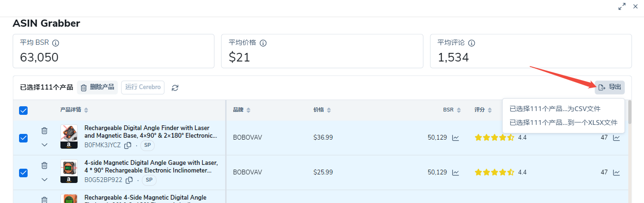Viewport: 644px width, 203px height.
Task: Toggle the select-all checkbox in table header
Action: click(x=23, y=111)
